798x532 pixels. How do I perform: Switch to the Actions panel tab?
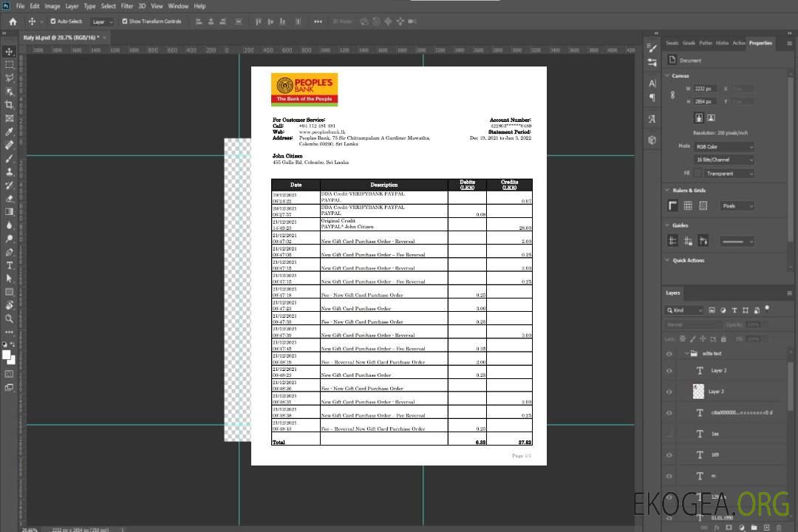click(739, 44)
